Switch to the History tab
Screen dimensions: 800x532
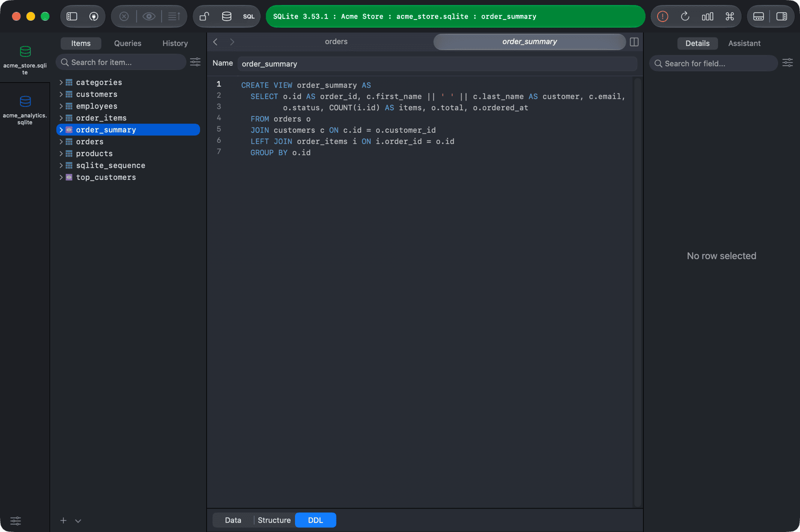coord(175,43)
